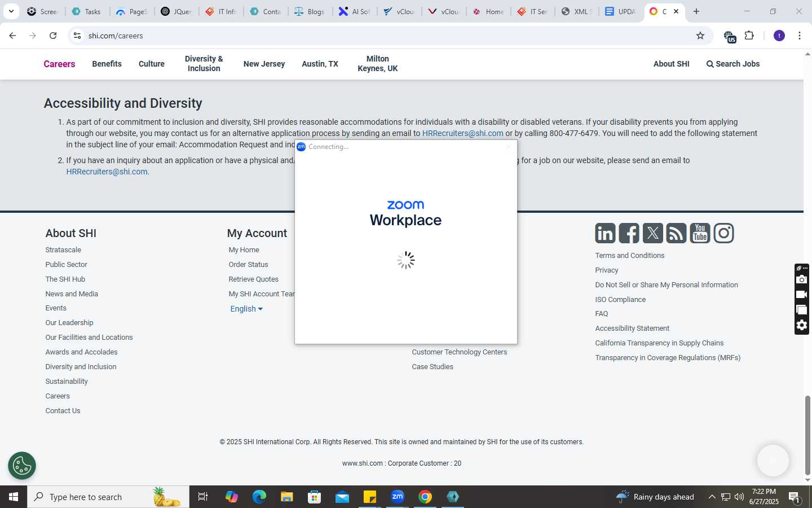The image size is (812, 508).
Task: Open overlay toolbar settings gear
Action: pyautogui.click(x=802, y=325)
